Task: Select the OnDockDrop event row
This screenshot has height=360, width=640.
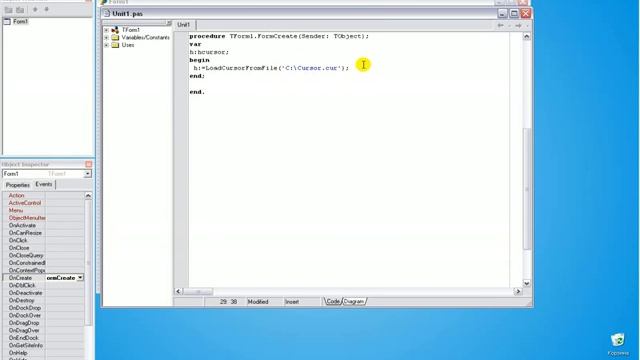Action: coord(44,308)
